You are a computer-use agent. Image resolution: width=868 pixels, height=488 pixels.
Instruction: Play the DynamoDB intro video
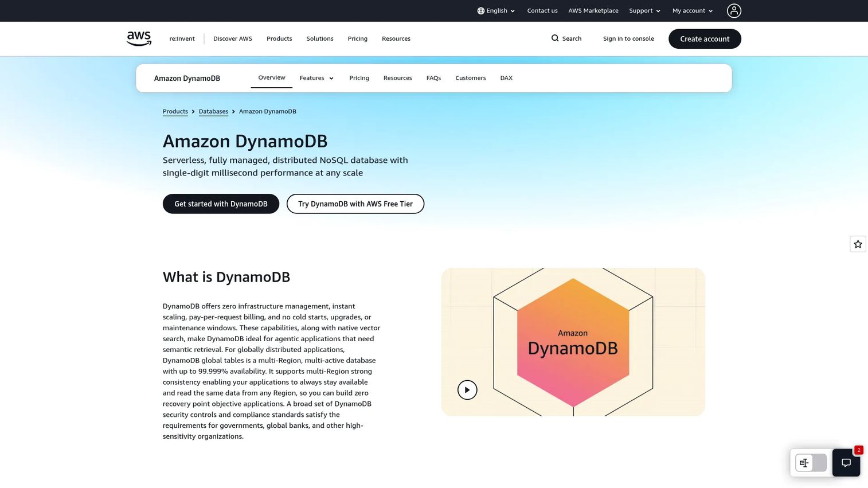coord(467,390)
